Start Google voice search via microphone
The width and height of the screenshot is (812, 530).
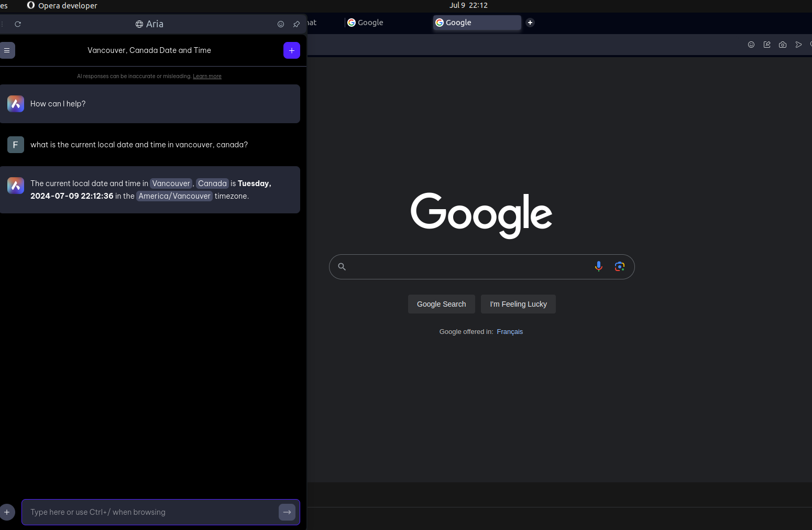[599, 266]
